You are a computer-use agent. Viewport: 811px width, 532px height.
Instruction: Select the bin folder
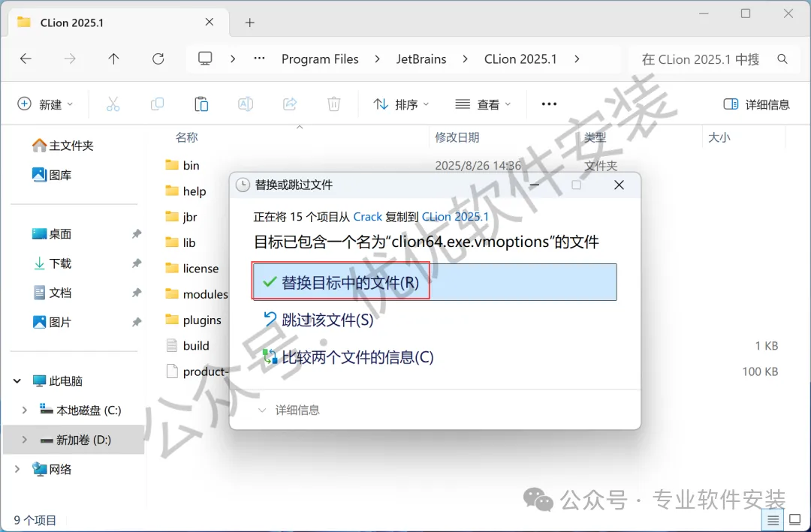click(x=182, y=165)
